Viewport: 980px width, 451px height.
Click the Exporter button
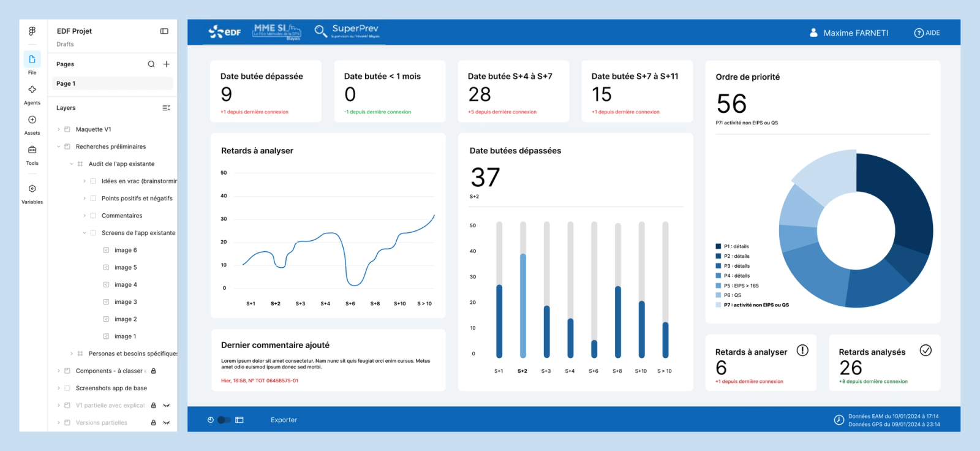point(284,420)
